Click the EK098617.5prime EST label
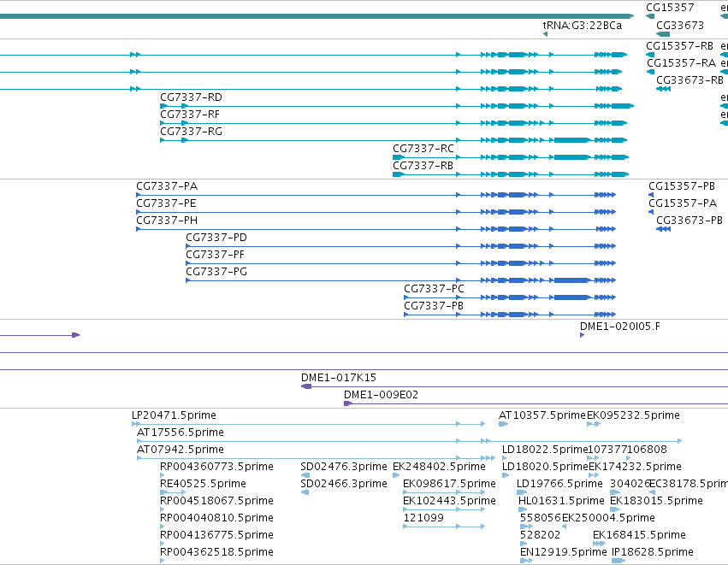 pyautogui.click(x=449, y=484)
